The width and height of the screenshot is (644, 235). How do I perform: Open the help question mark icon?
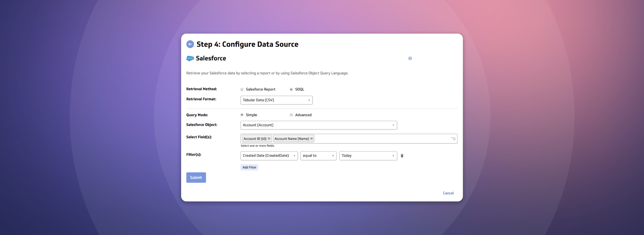pos(410,58)
